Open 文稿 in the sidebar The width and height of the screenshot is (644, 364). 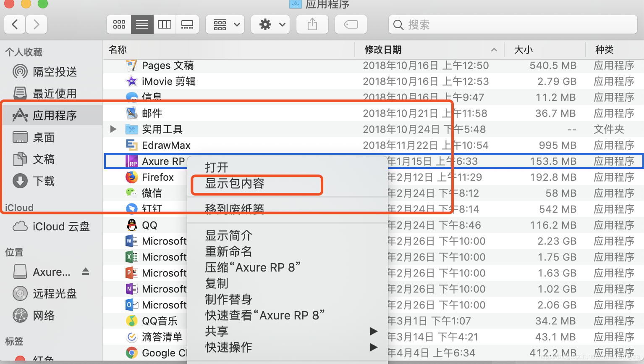(52, 159)
